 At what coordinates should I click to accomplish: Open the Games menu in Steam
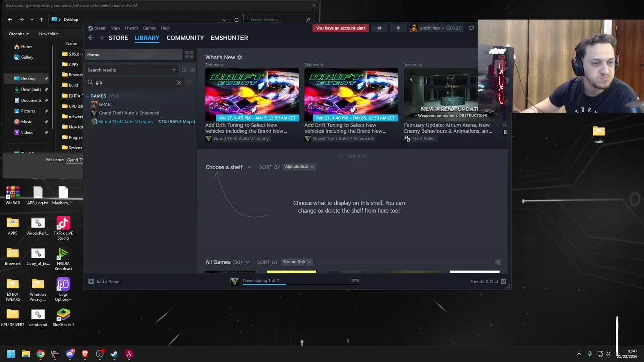pos(149,28)
